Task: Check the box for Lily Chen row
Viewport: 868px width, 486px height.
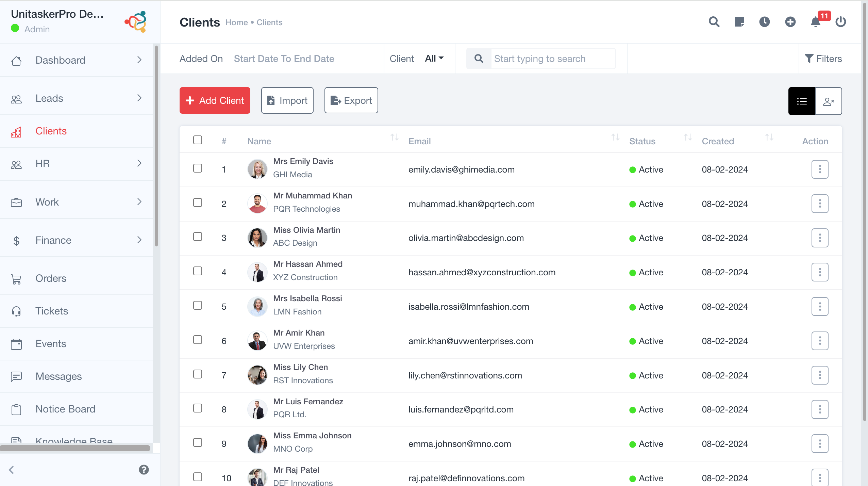Action: click(x=198, y=374)
